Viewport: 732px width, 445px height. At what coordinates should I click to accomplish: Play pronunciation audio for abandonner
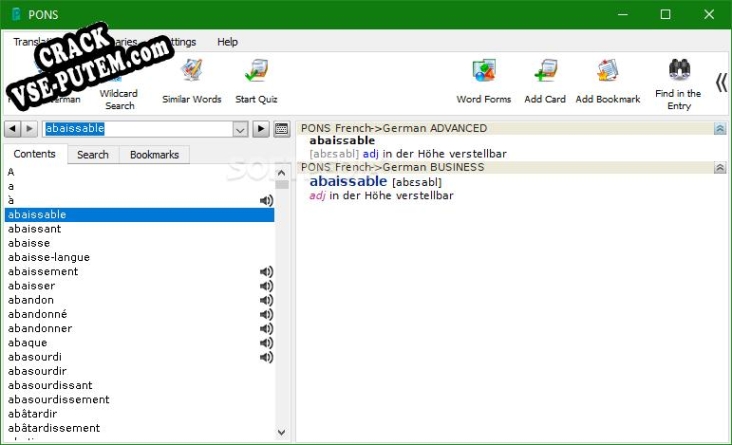(266, 329)
